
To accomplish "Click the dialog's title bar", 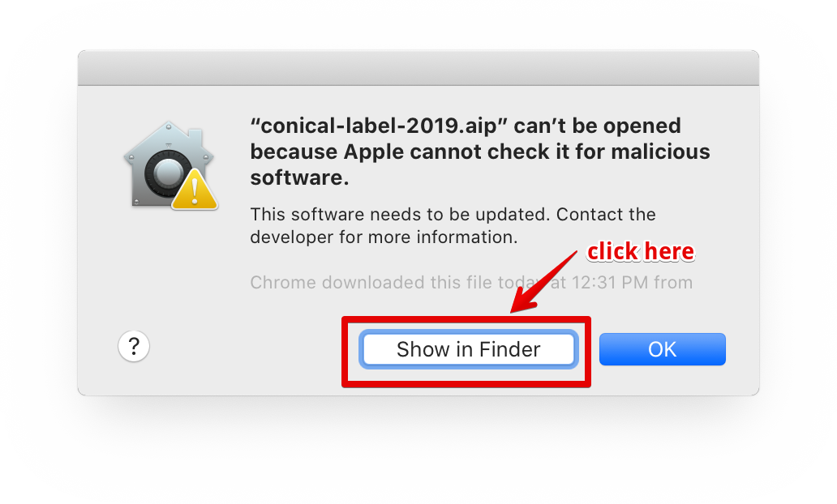I will coord(418,66).
